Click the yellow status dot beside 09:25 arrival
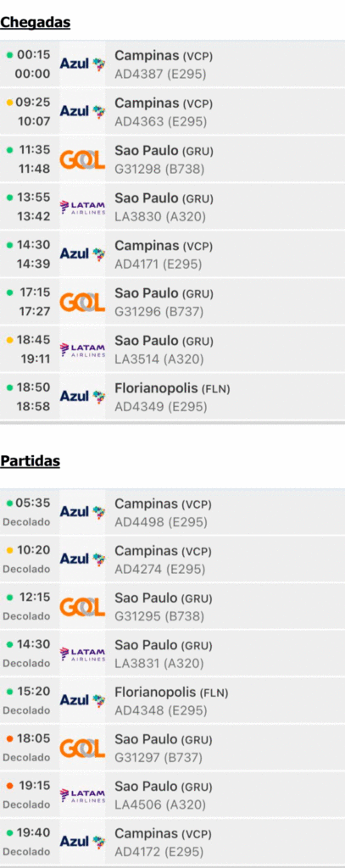345x868 pixels. (9, 103)
